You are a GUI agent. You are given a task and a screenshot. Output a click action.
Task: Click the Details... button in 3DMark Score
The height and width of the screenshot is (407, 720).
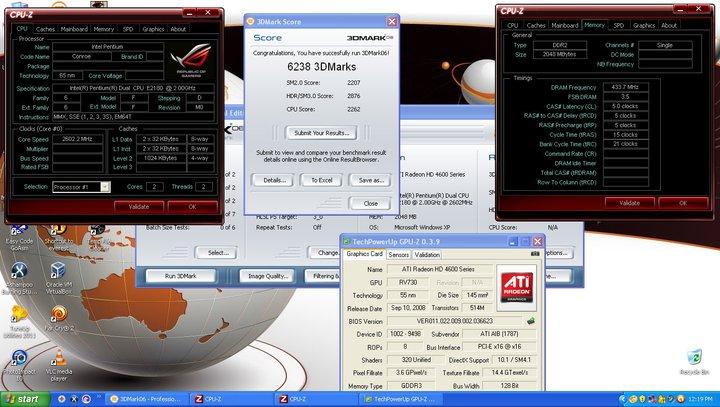pyautogui.click(x=274, y=180)
